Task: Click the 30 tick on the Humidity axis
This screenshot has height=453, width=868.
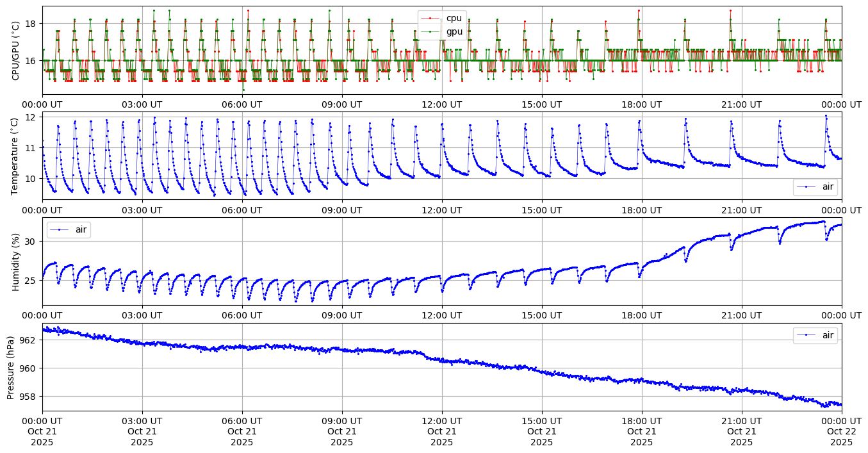Action: pyautogui.click(x=33, y=242)
